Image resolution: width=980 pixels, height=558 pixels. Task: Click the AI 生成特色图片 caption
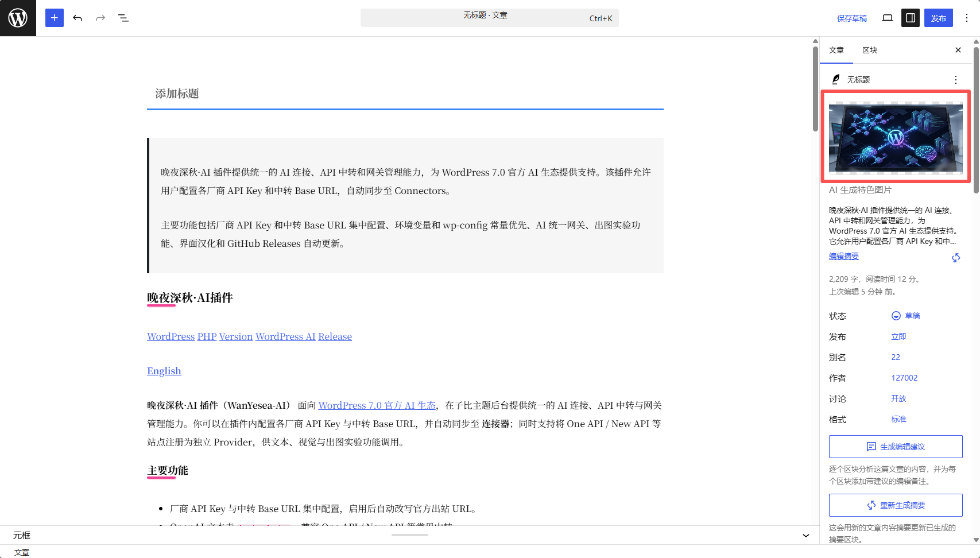tap(860, 189)
